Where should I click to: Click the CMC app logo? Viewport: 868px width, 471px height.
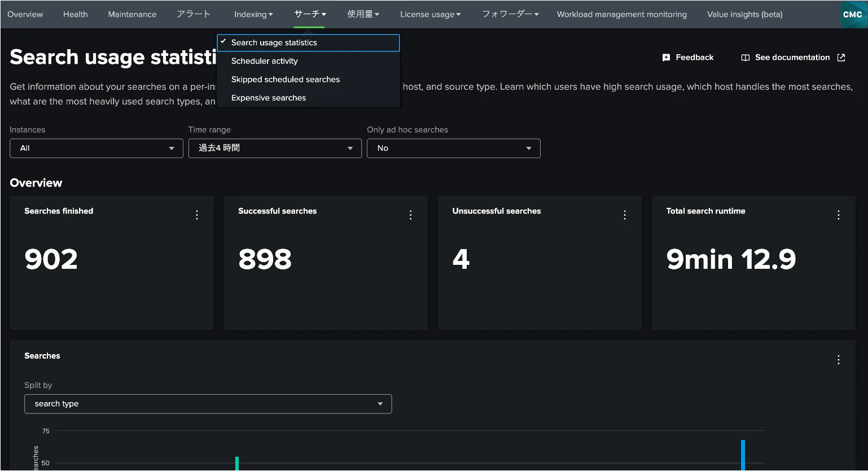tap(852, 14)
